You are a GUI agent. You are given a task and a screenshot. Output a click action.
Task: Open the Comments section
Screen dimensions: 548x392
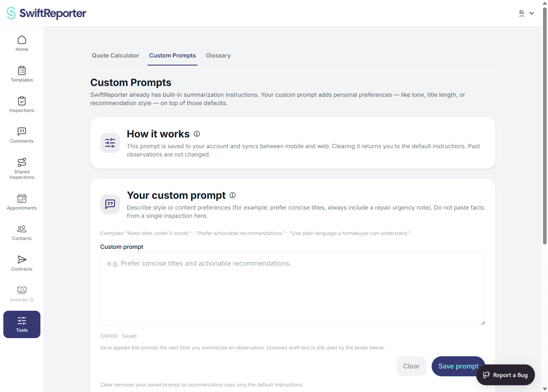[x=22, y=135]
